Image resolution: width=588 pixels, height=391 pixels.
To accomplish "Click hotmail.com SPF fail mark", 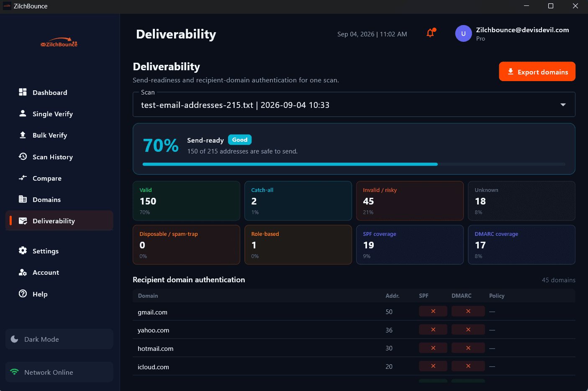I will pos(433,348).
